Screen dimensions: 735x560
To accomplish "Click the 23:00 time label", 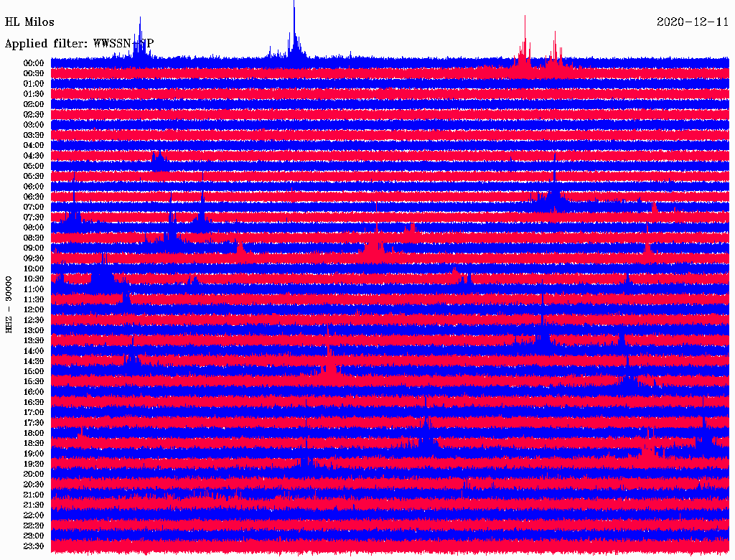I will tap(34, 536).
